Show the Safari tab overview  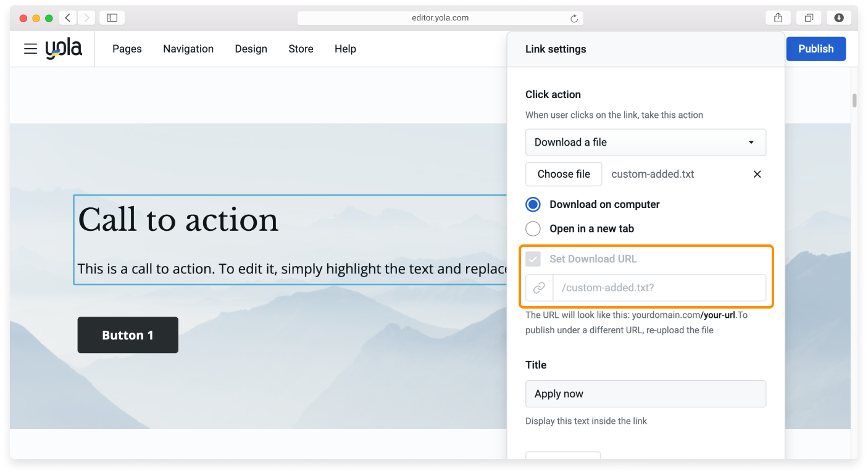[x=809, y=18]
